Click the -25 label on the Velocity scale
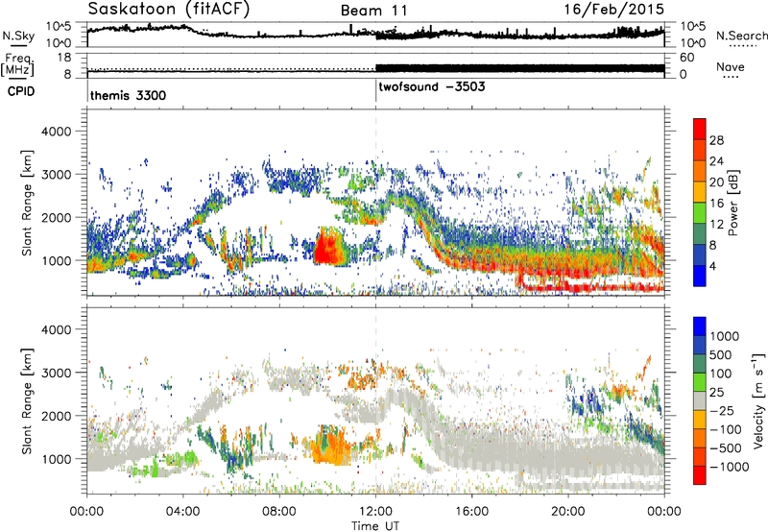Viewport: 768px width, 532px height. click(x=722, y=411)
